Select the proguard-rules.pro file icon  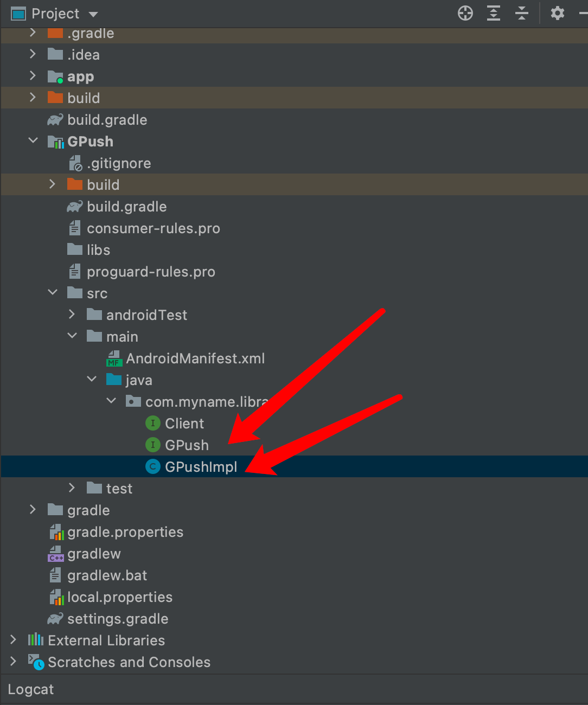(75, 271)
